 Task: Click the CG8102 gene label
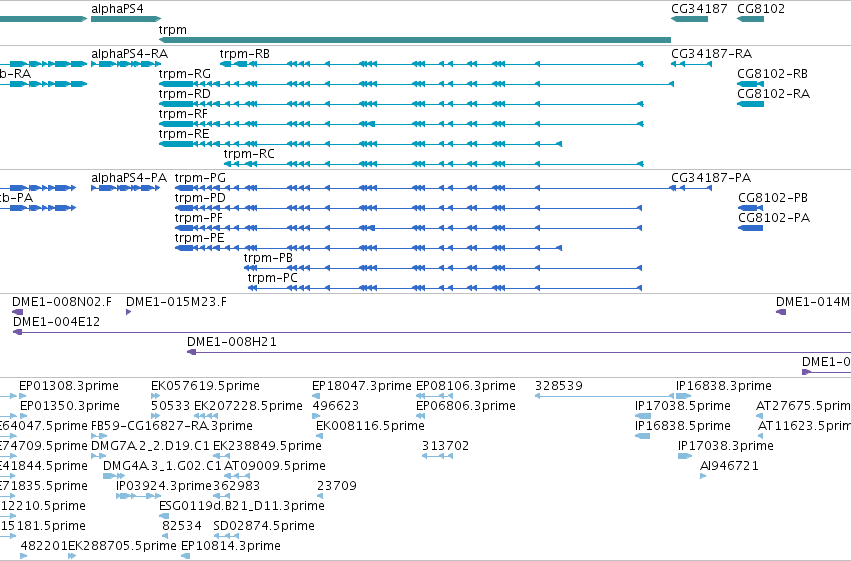(x=761, y=9)
